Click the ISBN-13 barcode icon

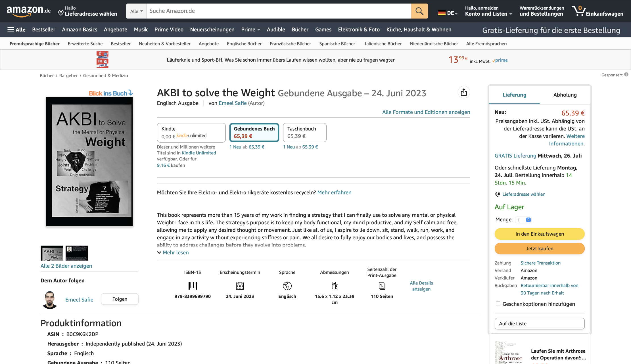[193, 286]
